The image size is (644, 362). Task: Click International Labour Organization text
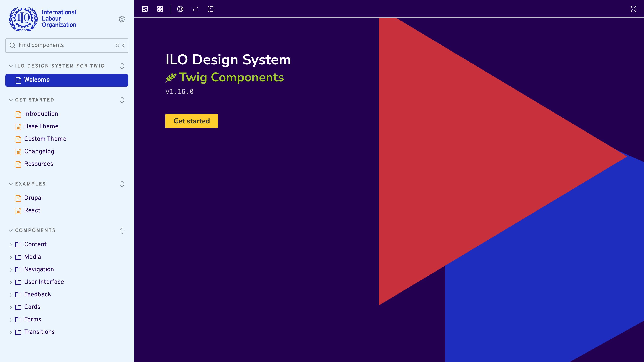tap(59, 19)
